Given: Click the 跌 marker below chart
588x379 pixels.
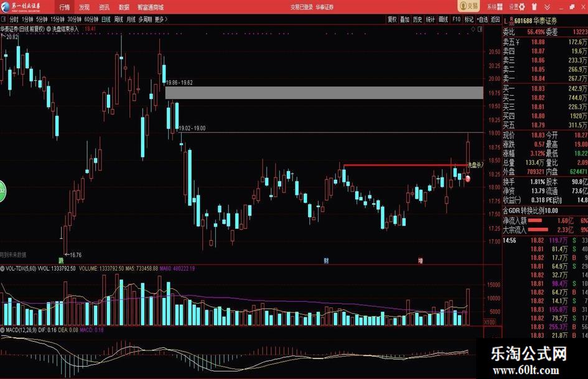Looking at the screenshot, I should point(61,260).
